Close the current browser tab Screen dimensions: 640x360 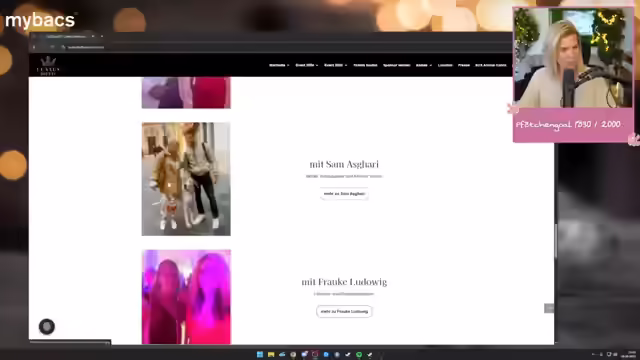[93, 36]
